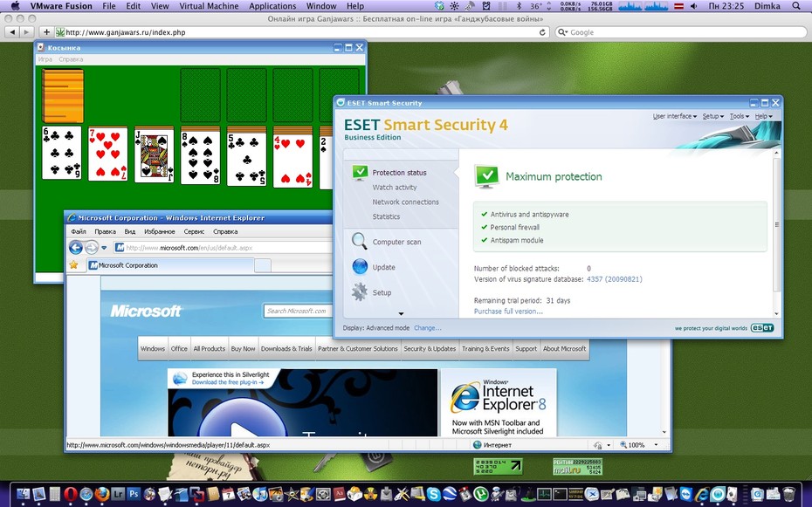Launch Firefox from the Dock
The width and height of the screenshot is (812, 507).
coord(102,494)
